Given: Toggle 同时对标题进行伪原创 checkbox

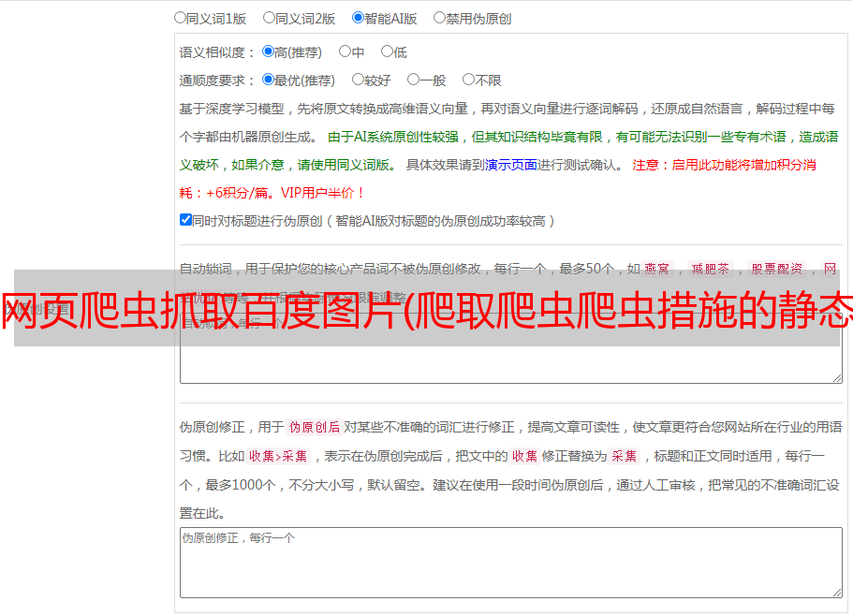Looking at the screenshot, I should 185,220.
